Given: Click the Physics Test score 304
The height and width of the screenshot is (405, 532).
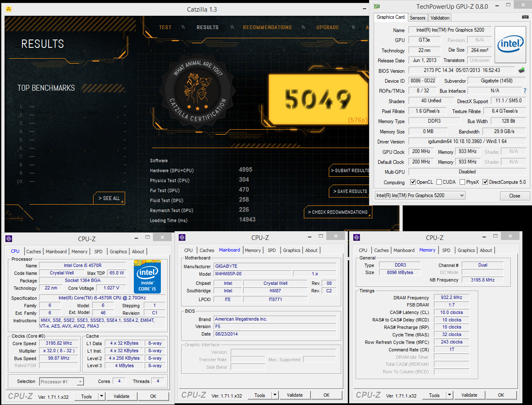Looking at the screenshot, I should coord(244,180).
